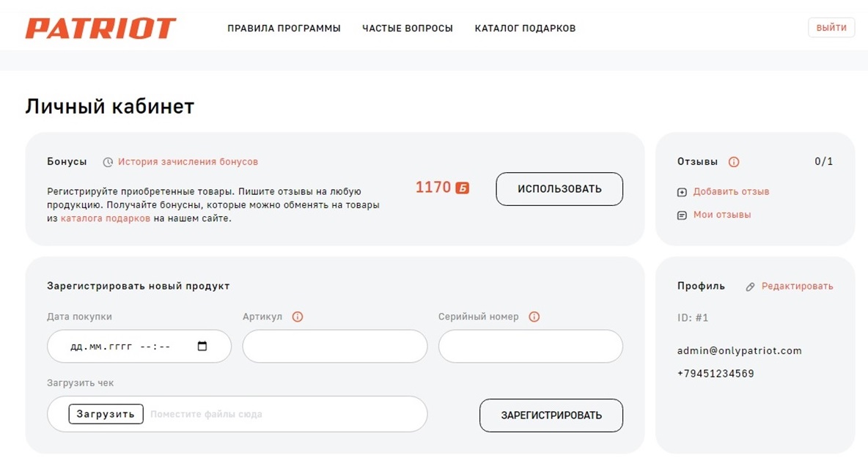Click the Мои отзывы list icon
The width and height of the screenshot is (868, 469).
(x=682, y=215)
